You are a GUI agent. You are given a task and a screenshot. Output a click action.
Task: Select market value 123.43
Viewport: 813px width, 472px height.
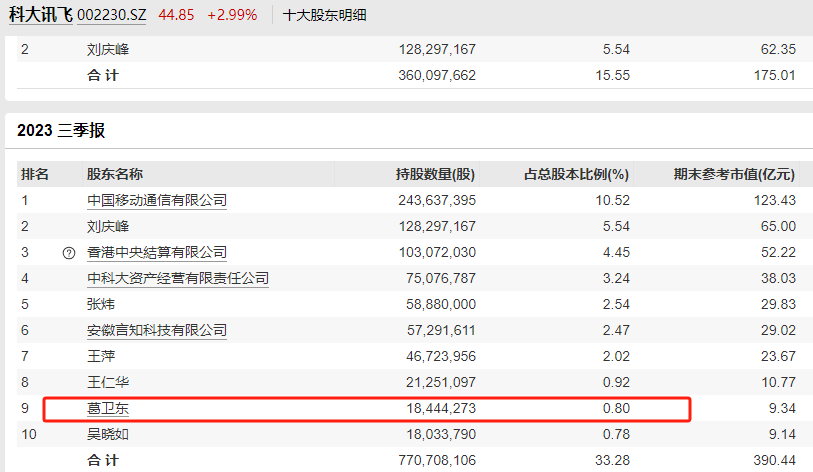coord(775,200)
